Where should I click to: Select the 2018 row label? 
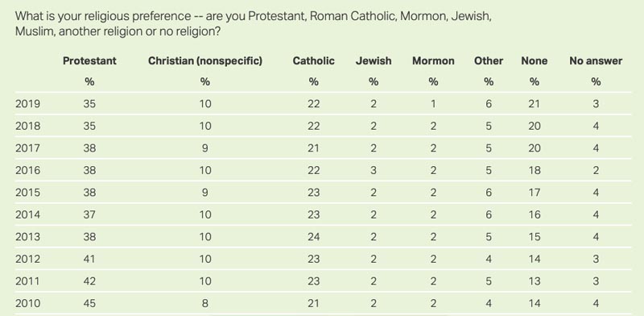(27, 126)
